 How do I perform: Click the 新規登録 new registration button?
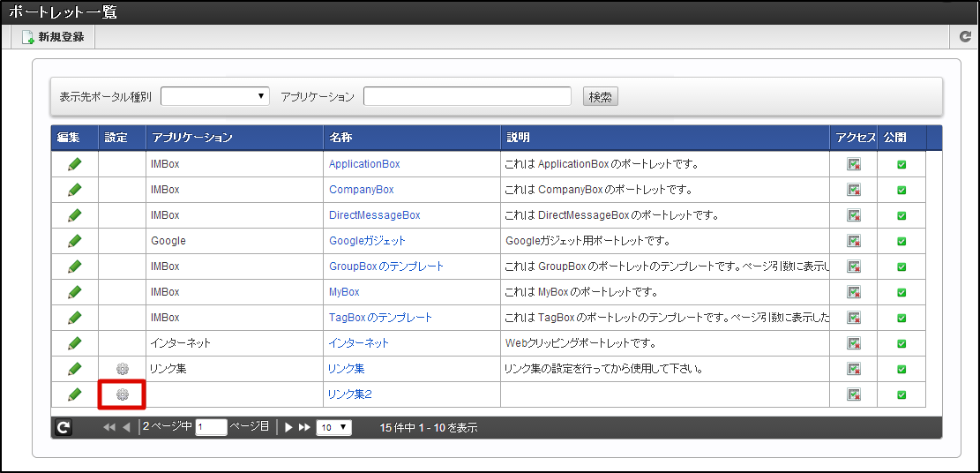53,37
